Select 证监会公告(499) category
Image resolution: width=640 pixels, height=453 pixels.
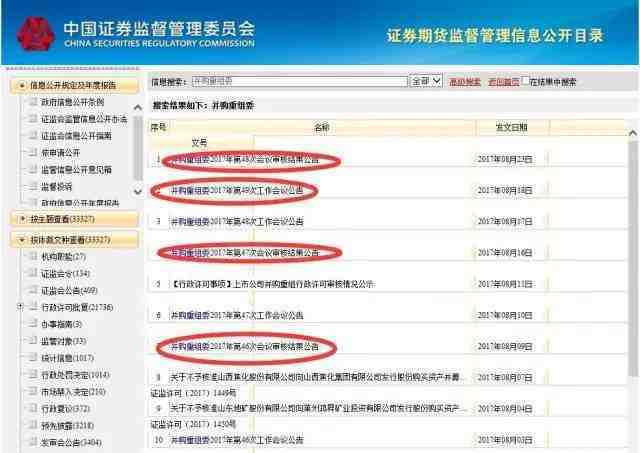(x=69, y=291)
